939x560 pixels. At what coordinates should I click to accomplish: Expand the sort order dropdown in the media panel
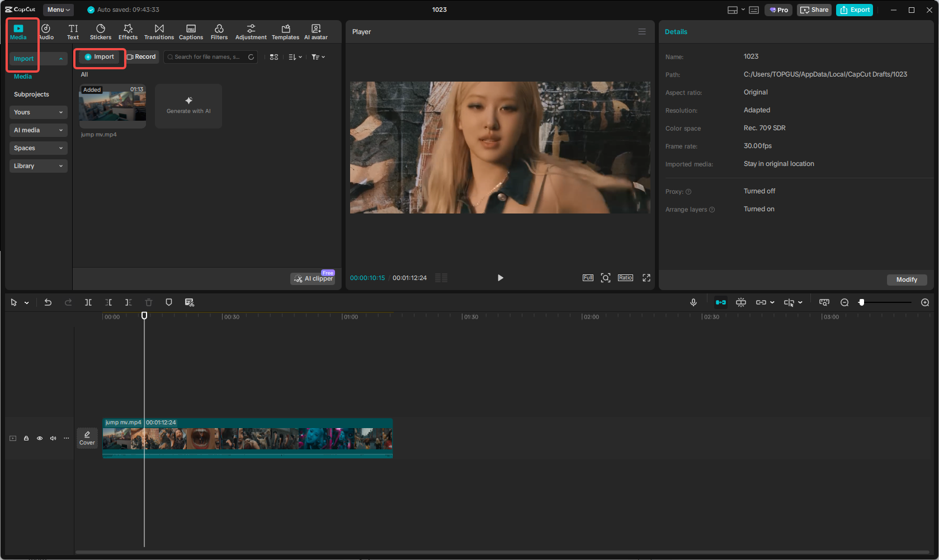pyautogui.click(x=295, y=56)
